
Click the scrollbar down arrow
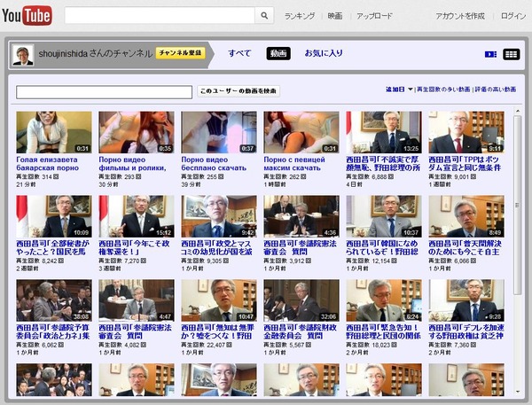coord(518,392)
